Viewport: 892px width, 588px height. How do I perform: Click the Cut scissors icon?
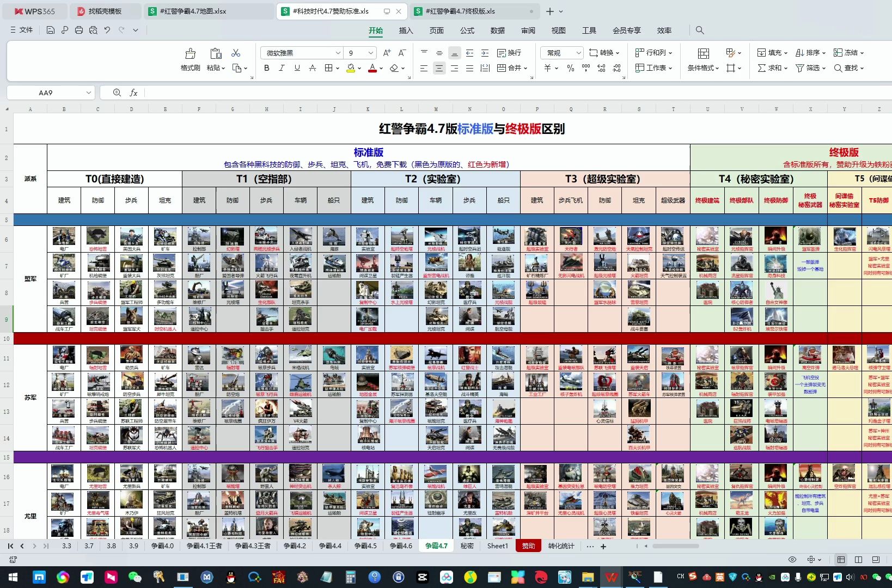(236, 53)
